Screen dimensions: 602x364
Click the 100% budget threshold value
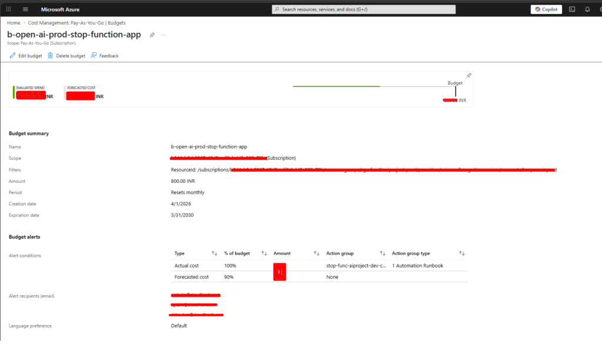point(230,266)
